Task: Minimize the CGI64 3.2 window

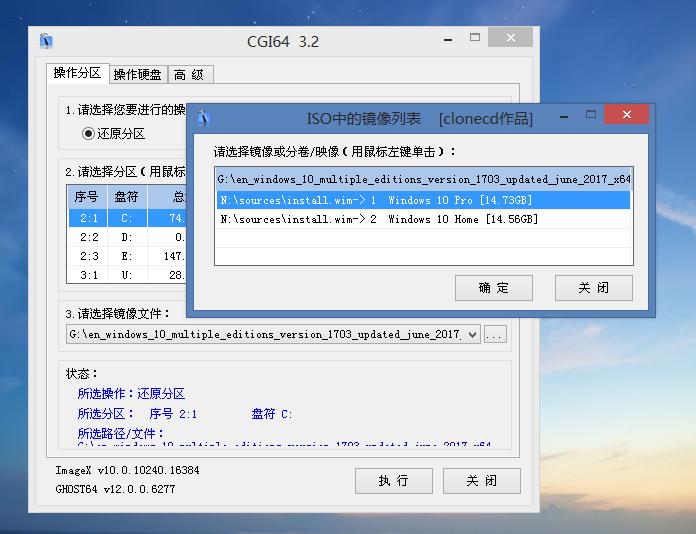Action: (x=448, y=40)
